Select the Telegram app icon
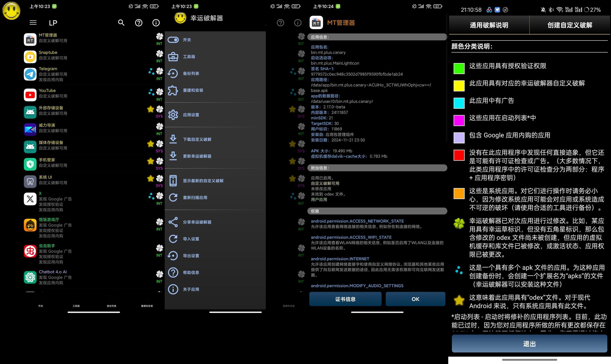Screen dimensions: 611x364 click(30, 74)
